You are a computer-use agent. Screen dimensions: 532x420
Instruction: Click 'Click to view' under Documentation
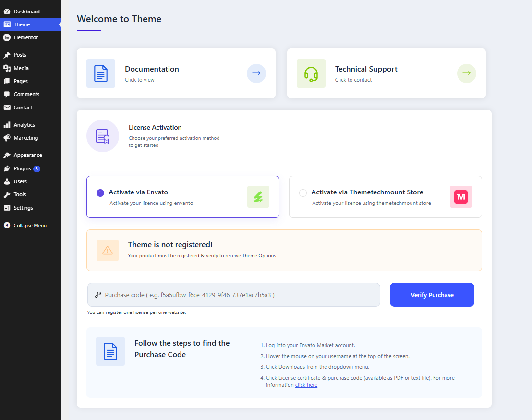(x=139, y=80)
